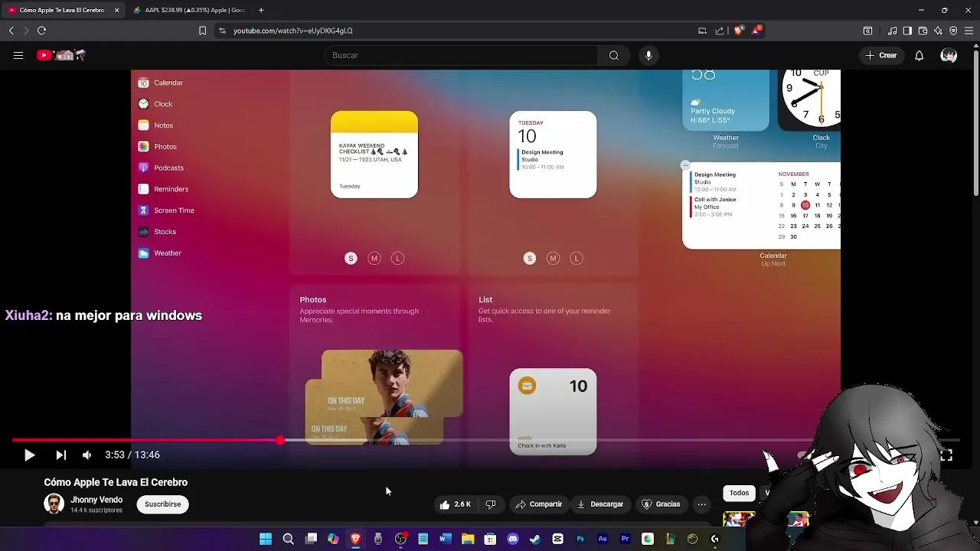Click the page vertical scrollbar
Screen dimensions: 980x551
[x=975, y=122]
